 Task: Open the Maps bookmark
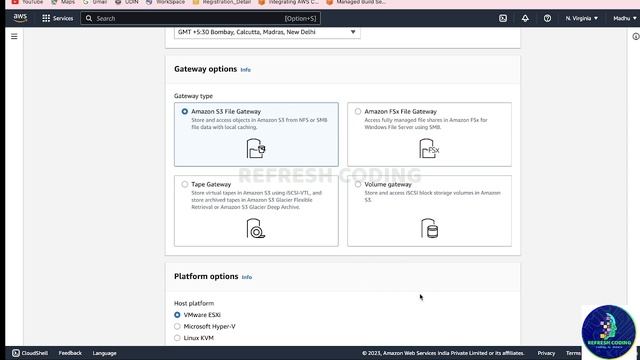click(x=63, y=2)
